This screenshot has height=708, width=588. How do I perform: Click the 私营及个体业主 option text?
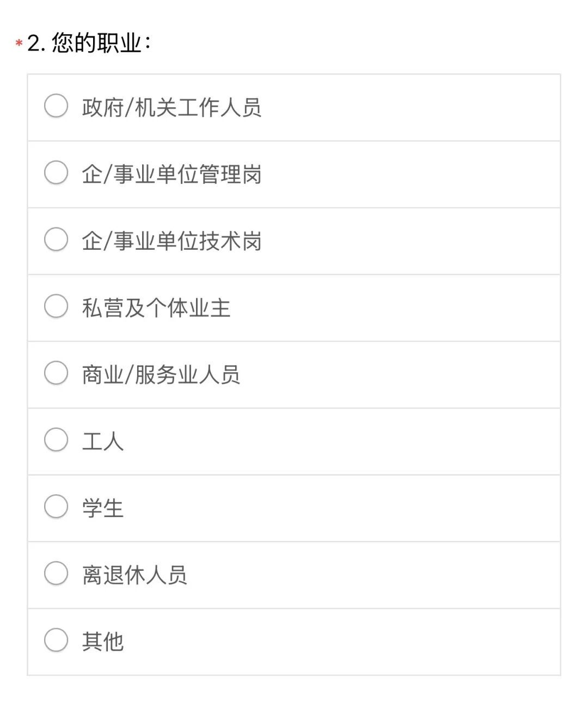(156, 308)
